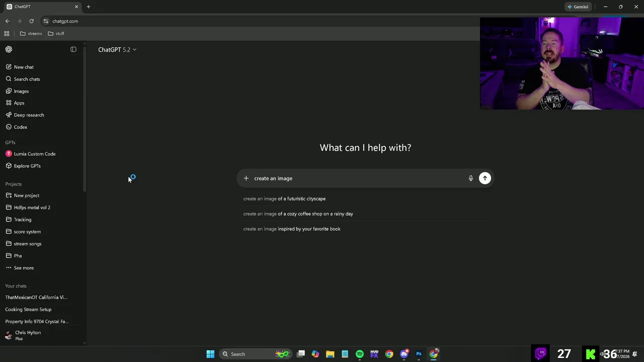This screenshot has height=362, width=644.
Task: Click the taskbar Search box
Action: (x=256, y=354)
